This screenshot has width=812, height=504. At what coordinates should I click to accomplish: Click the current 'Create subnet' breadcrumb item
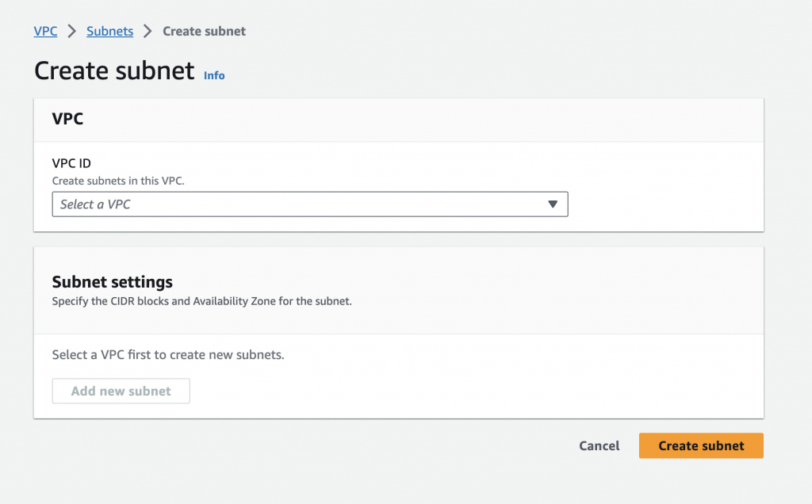click(204, 32)
